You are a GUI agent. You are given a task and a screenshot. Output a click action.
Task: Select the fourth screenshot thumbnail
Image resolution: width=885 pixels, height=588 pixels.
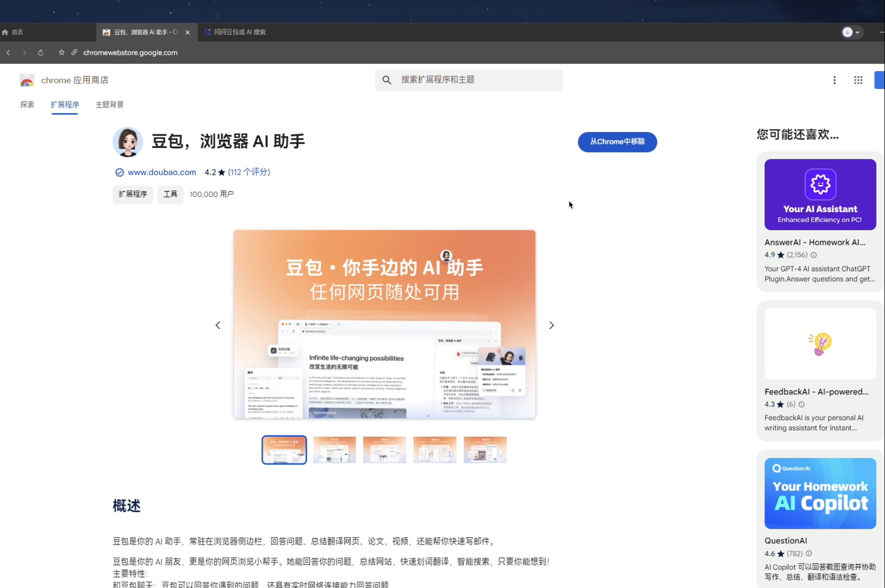[x=435, y=450]
